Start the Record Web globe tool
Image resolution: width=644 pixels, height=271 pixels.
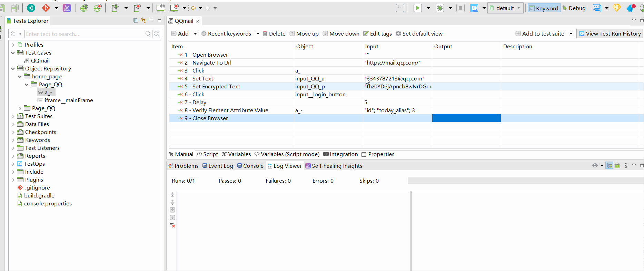(x=98, y=8)
